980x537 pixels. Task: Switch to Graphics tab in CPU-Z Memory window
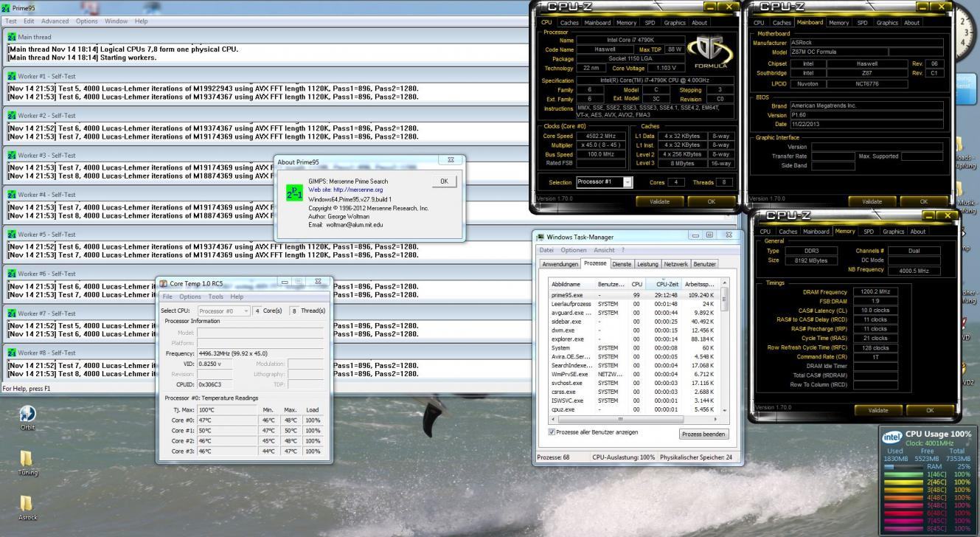coord(893,231)
